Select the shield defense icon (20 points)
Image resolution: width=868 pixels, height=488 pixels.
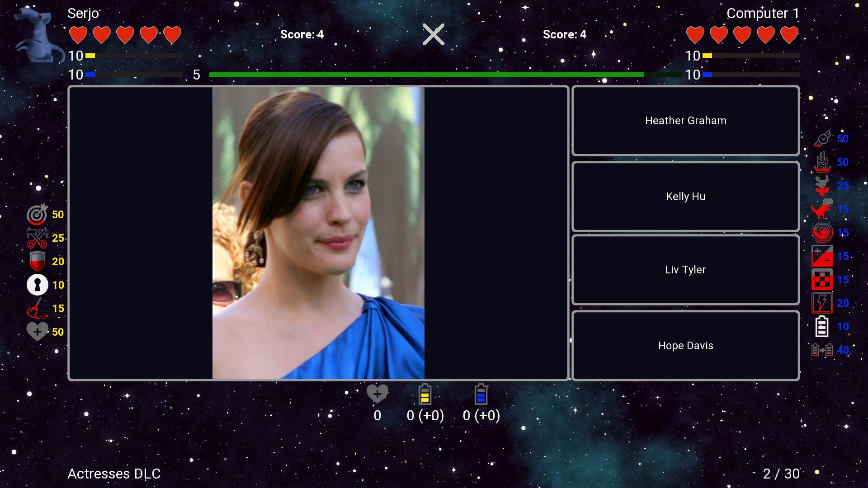pyautogui.click(x=36, y=261)
